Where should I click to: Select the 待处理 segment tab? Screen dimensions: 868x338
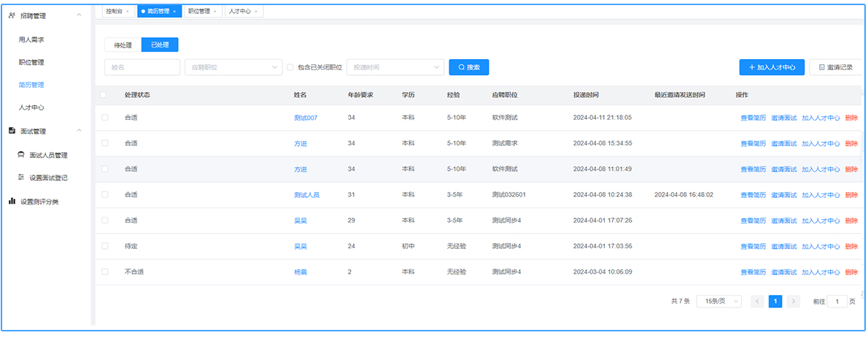click(x=123, y=45)
